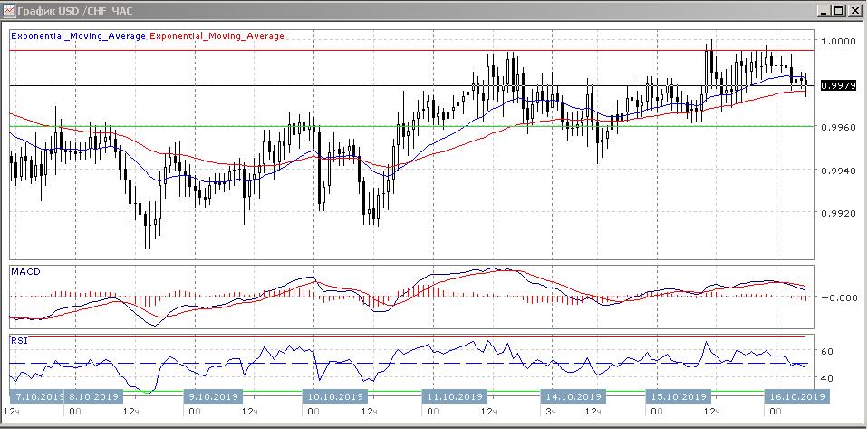
Task: Jump to the 7.10.2019 date marker
Action: coord(37,397)
